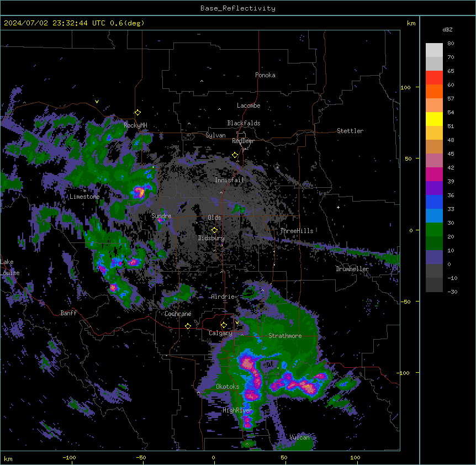Click the Didsbury city label

pyautogui.click(x=211, y=238)
